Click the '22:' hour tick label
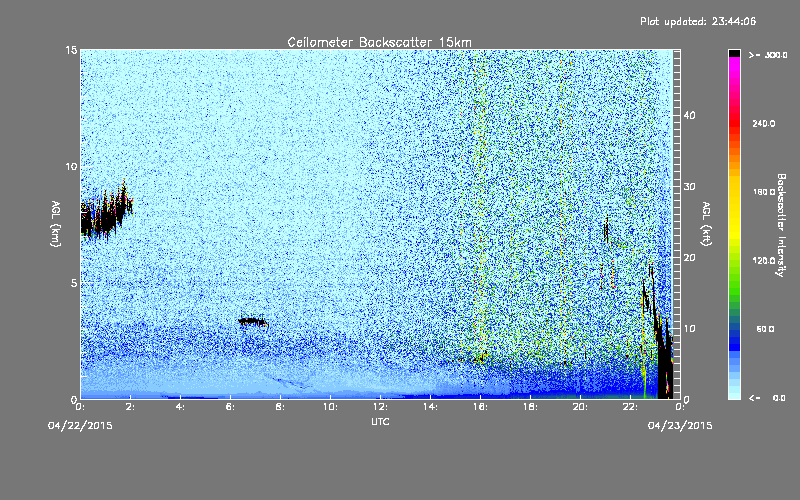Viewport: 800px width, 500px height. pyautogui.click(x=630, y=407)
